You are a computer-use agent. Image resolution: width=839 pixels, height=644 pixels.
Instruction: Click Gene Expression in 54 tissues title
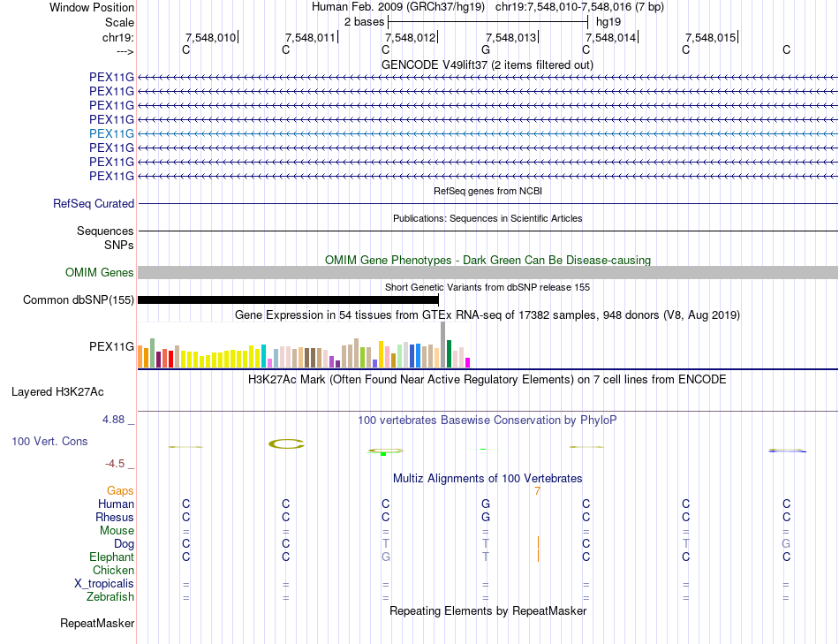pyautogui.click(x=487, y=314)
